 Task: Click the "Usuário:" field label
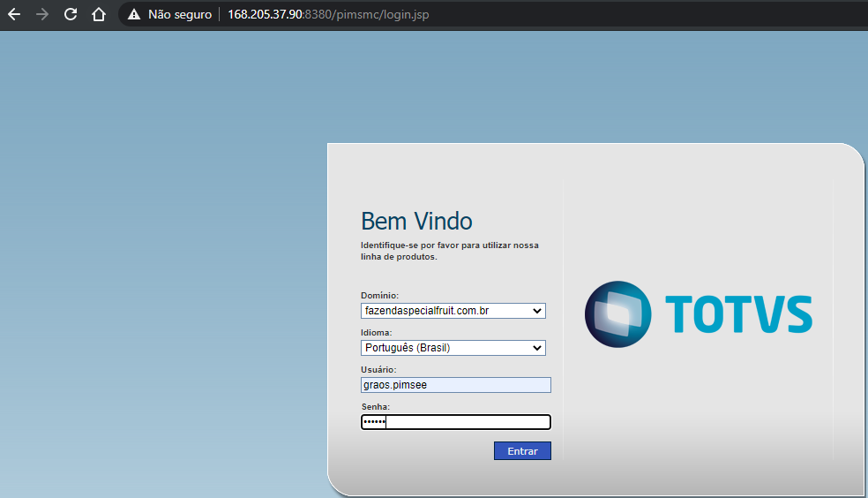tap(378, 369)
